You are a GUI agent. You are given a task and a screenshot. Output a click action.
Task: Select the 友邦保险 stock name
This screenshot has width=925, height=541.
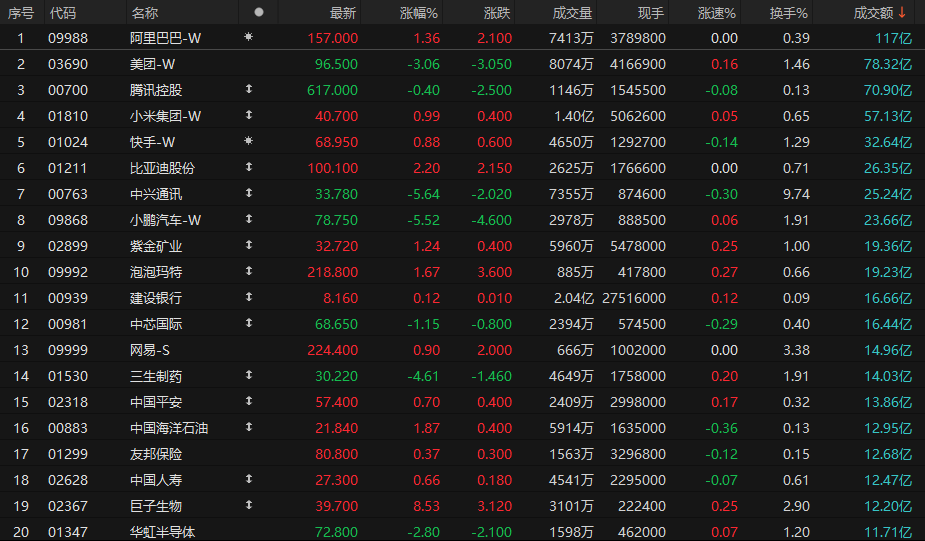click(156, 454)
